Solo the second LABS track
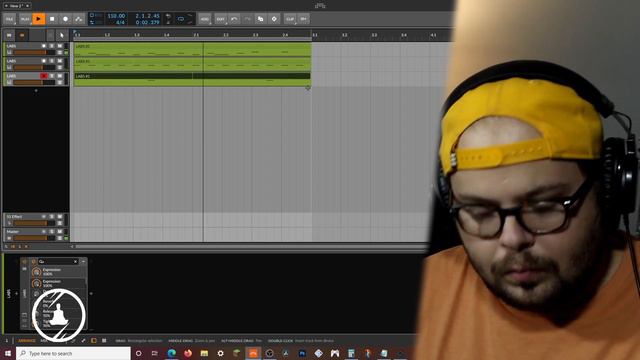This screenshot has width=640, height=360. tap(52, 61)
